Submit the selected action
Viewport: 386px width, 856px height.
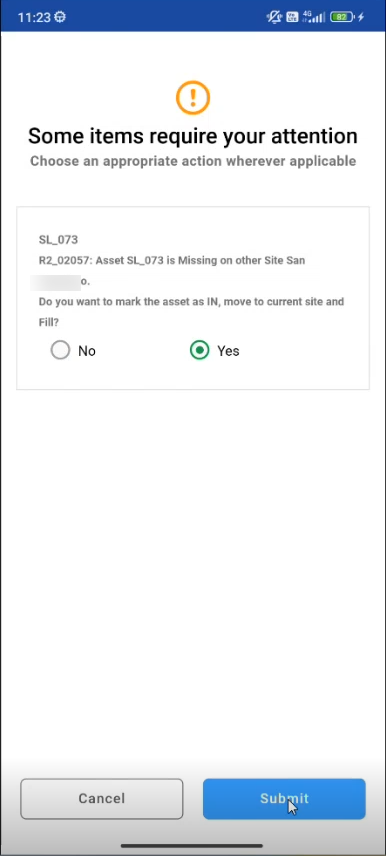(x=284, y=798)
